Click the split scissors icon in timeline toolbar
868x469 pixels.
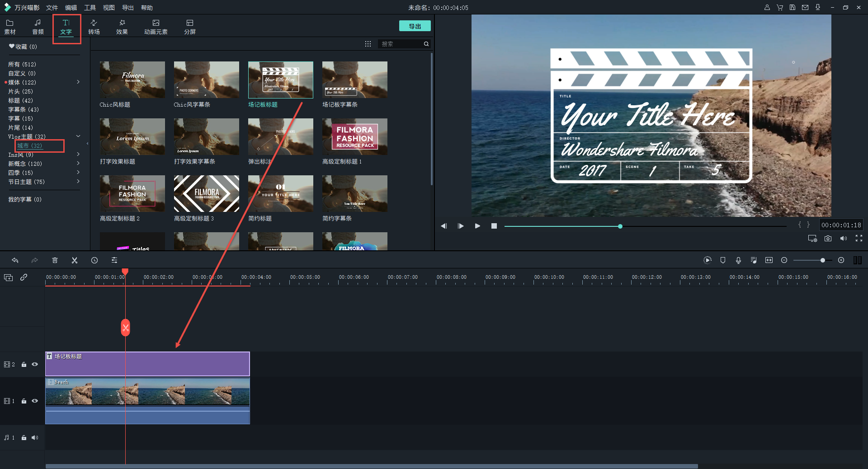75,260
